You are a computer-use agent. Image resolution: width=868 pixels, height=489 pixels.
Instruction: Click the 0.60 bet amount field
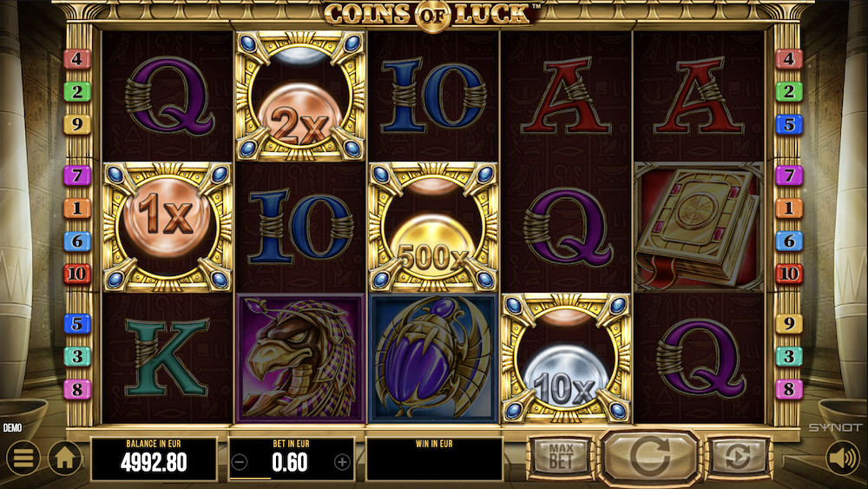291,462
